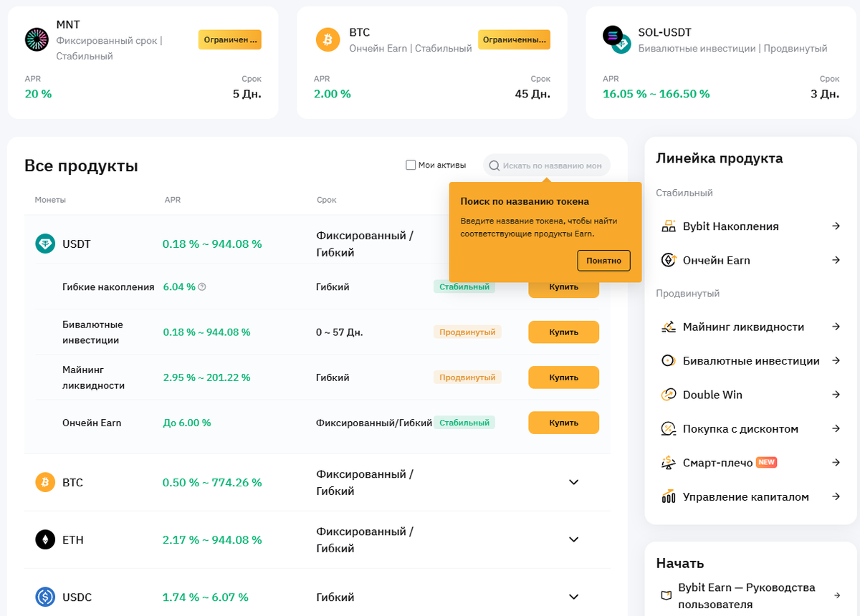This screenshot has width=860, height=616.
Task: Click the BTC icon in product list
Action: tap(45, 482)
